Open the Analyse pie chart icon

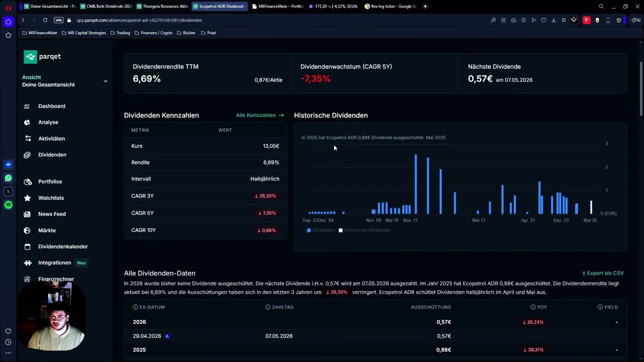pyautogui.click(x=27, y=122)
